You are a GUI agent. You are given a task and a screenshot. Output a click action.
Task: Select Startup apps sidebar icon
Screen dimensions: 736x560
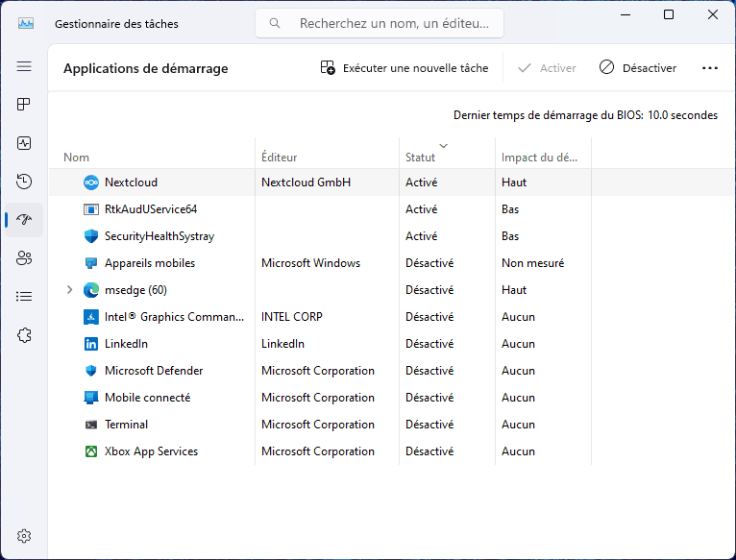coord(24,219)
